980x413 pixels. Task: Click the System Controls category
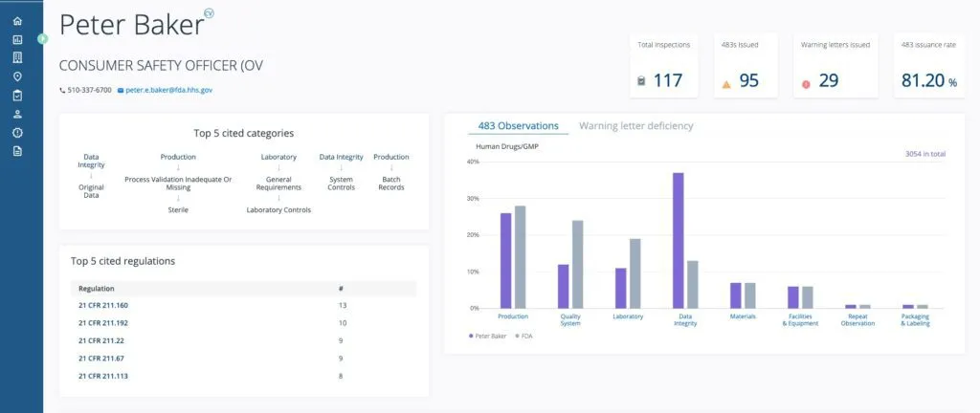[342, 183]
